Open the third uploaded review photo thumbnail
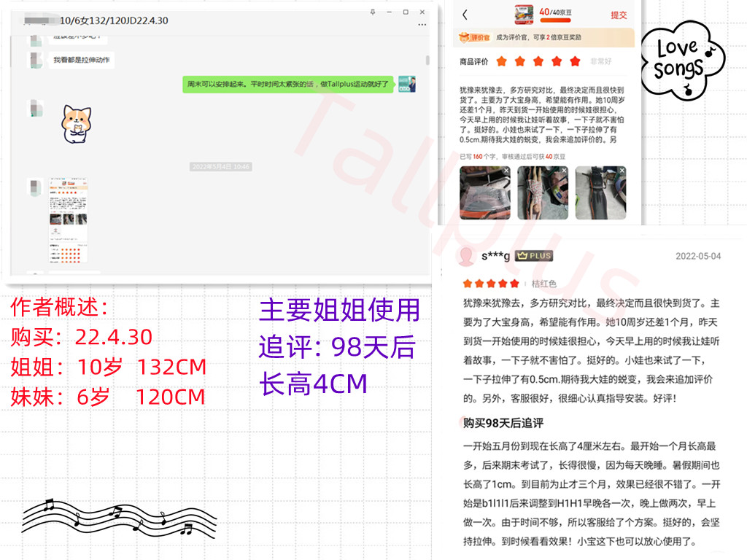Screen dimensions: 747x560 tap(600, 192)
